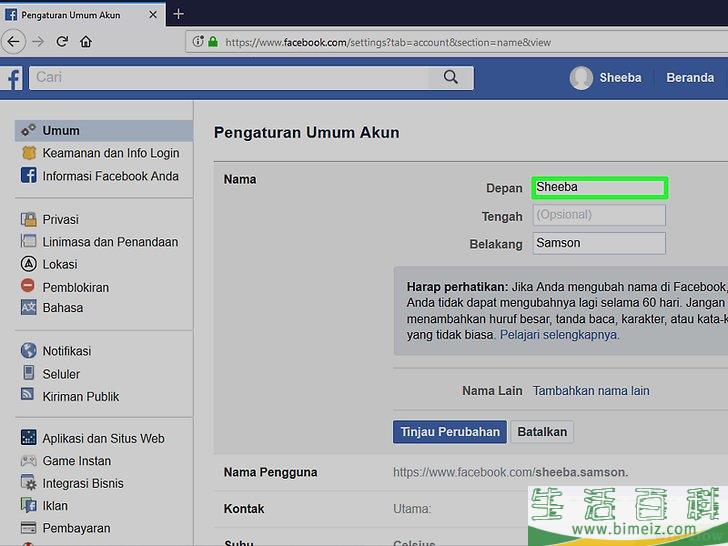This screenshot has height=546, width=728.
Task: Close the Pengaturan Umum Akun tab
Action: [153, 15]
